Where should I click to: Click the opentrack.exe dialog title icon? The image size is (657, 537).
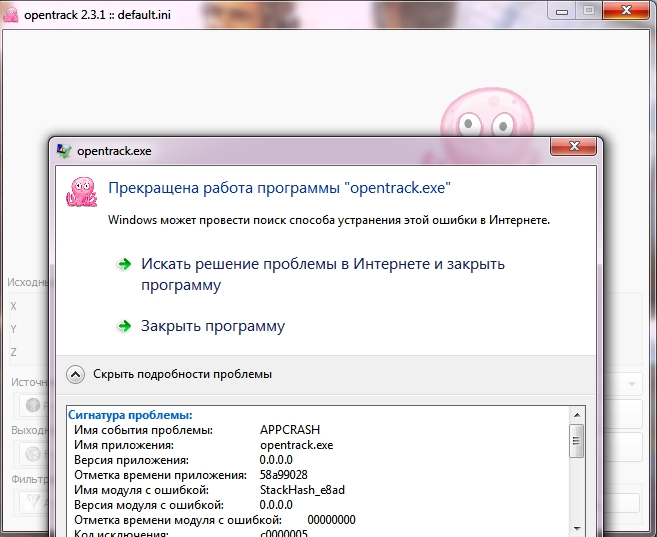coord(64,151)
